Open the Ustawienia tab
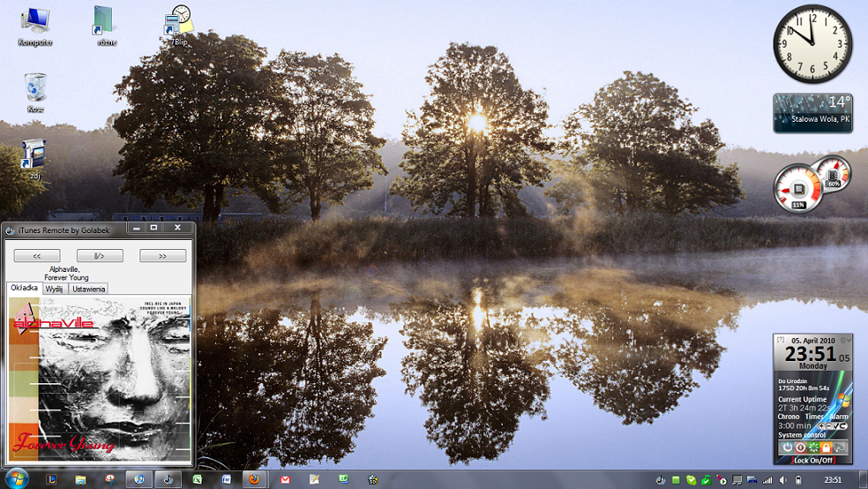The image size is (868, 489). point(88,289)
